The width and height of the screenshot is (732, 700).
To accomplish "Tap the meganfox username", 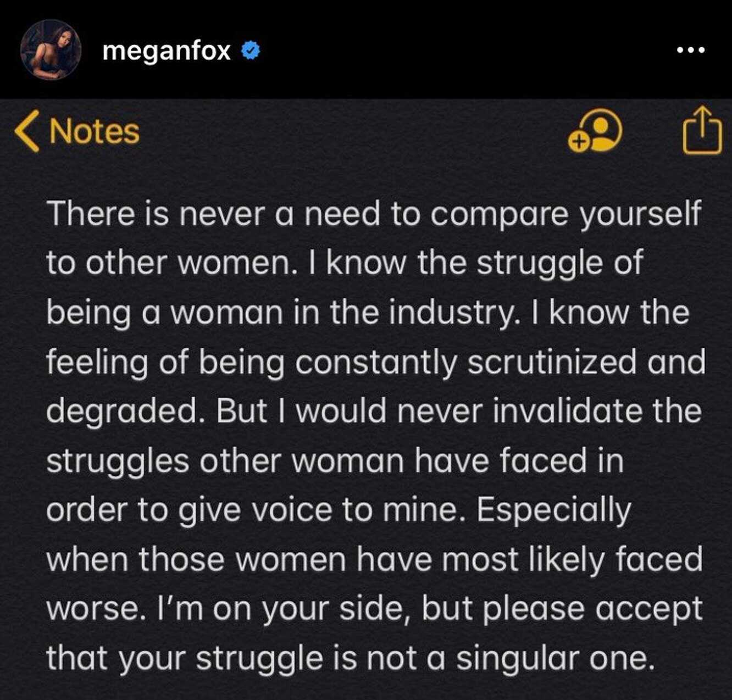I will pyautogui.click(x=167, y=51).
